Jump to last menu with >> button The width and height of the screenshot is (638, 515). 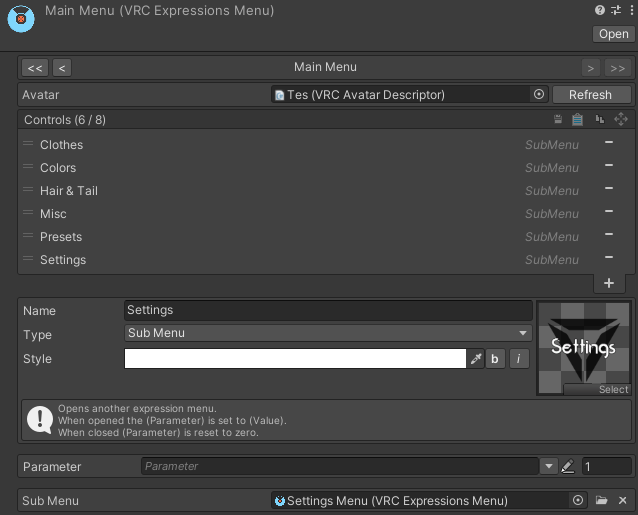click(617, 68)
